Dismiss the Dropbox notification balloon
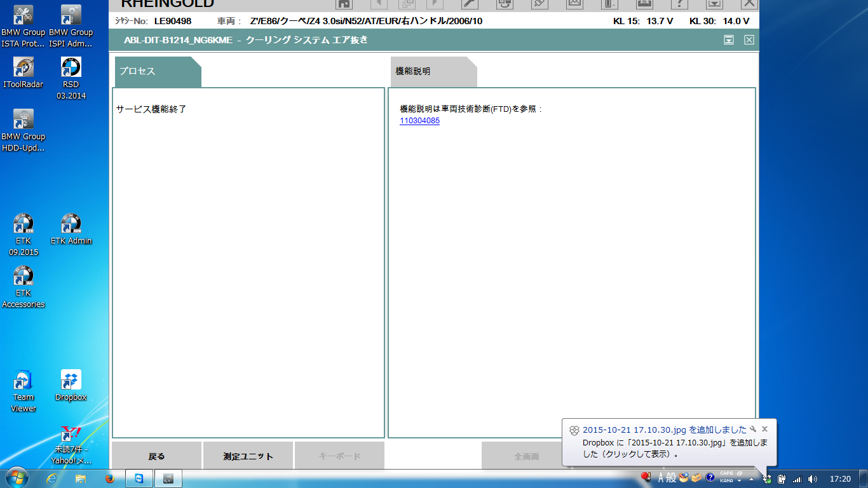The height and width of the screenshot is (488, 868). pos(764,429)
